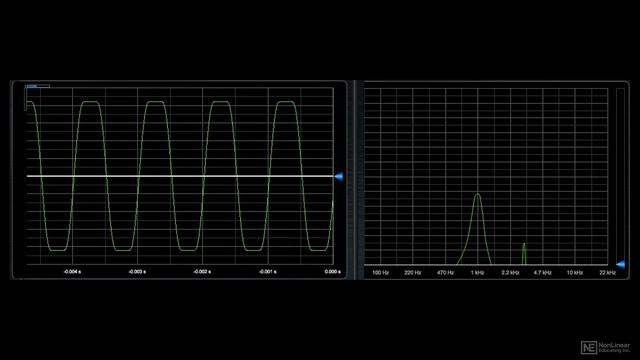Click the oscilloscope zero-level blue triangle marker

(x=339, y=176)
